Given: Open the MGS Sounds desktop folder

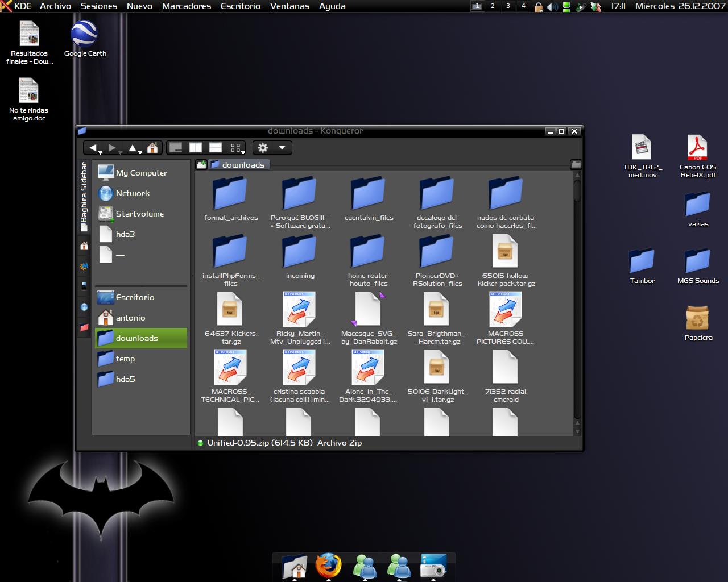Looking at the screenshot, I should (x=698, y=266).
